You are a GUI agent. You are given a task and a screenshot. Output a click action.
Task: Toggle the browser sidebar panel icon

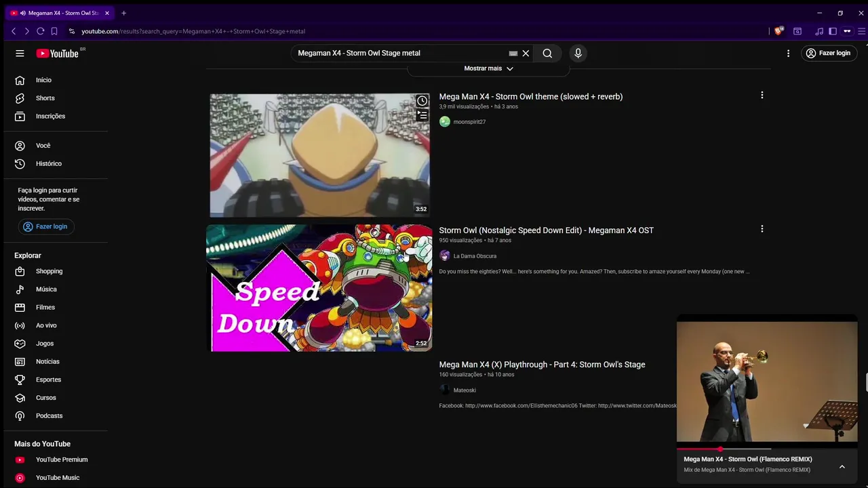[833, 31]
